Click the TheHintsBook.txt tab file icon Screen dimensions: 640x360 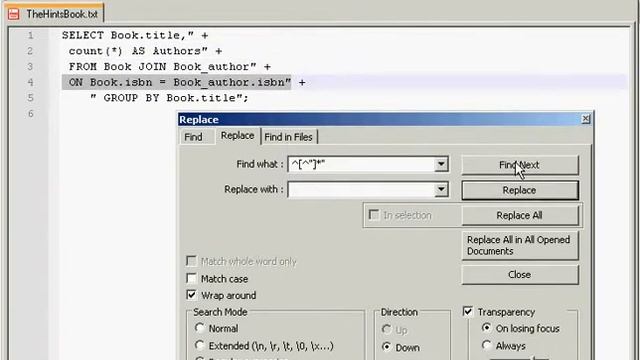[13, 14]
